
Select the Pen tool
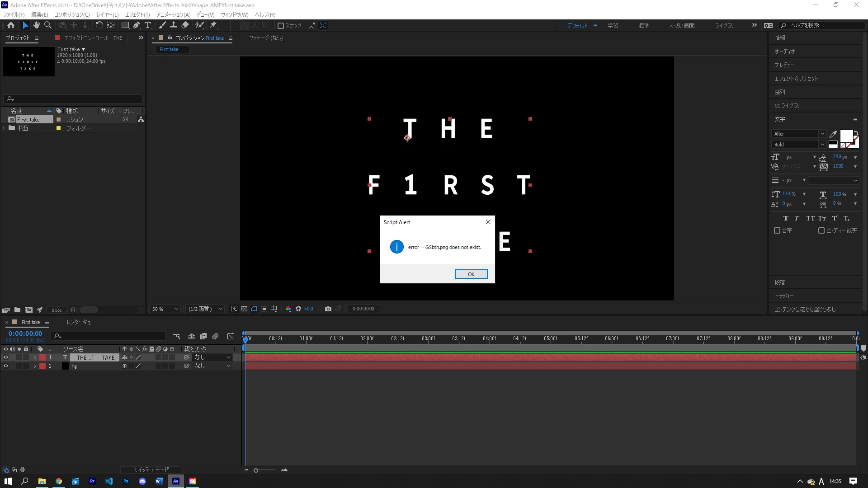coord(136,25)
